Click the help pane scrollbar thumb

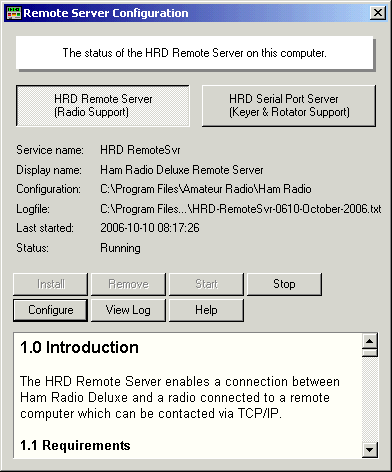pyautogui.click(x=370, y=353)
